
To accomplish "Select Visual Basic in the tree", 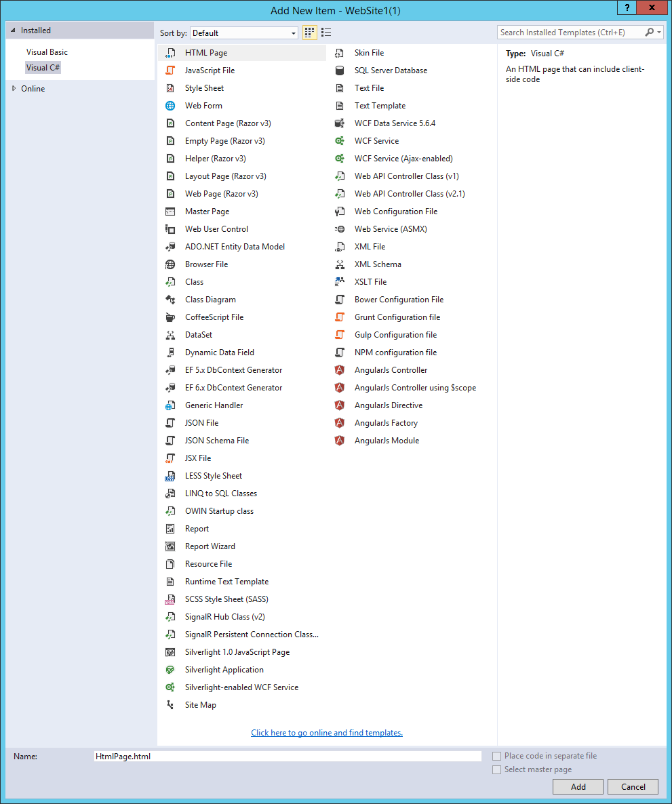I will (47, 52).
